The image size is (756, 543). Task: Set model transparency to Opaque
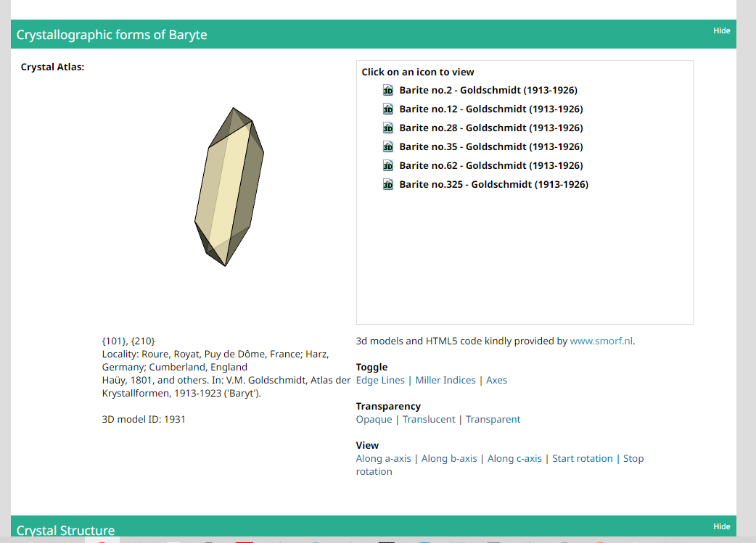coord(374,419)
